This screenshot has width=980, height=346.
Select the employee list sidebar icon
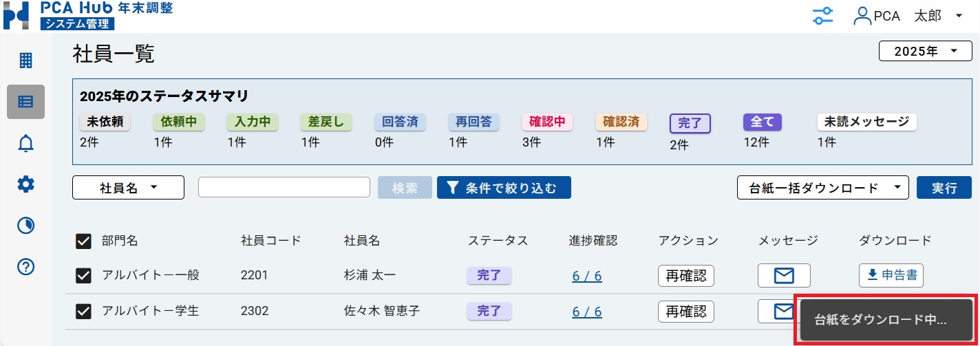[25, 102]
